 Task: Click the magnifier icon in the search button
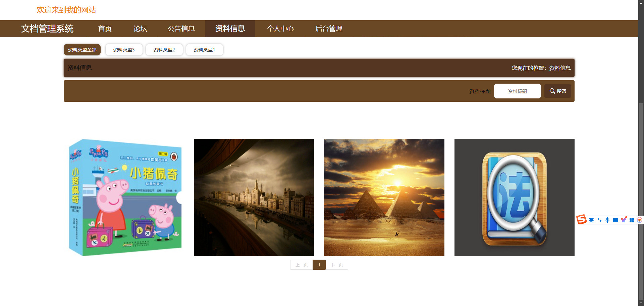pos(552,91)
